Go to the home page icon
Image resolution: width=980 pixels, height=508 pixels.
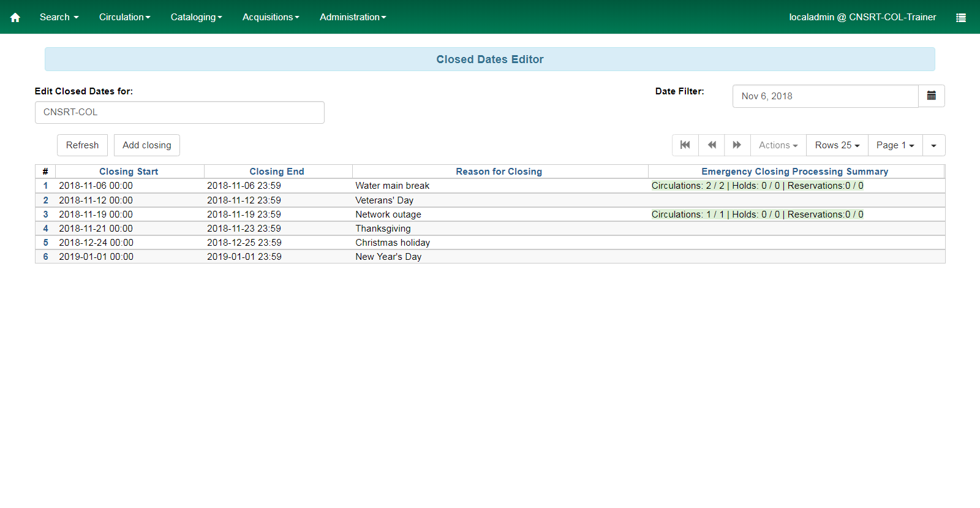pyautogui.click(x=15, y=17)
